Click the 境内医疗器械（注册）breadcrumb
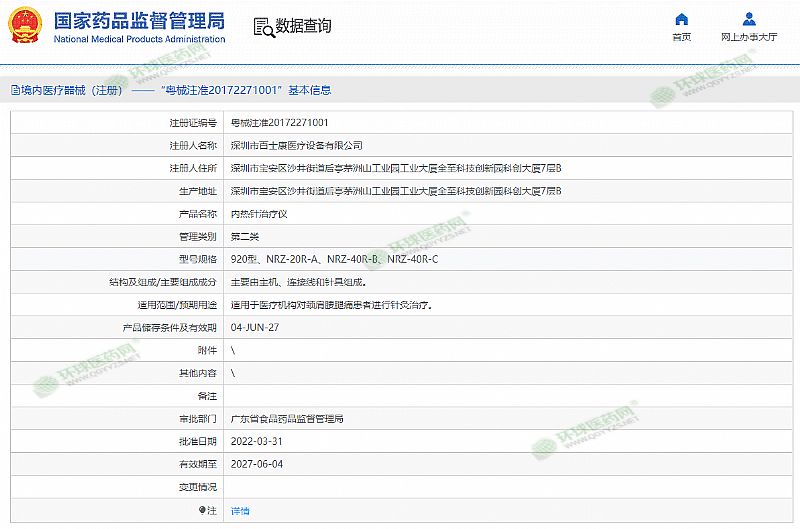The image size is (800, 529). pyautogui.click(x=70, y=90)
